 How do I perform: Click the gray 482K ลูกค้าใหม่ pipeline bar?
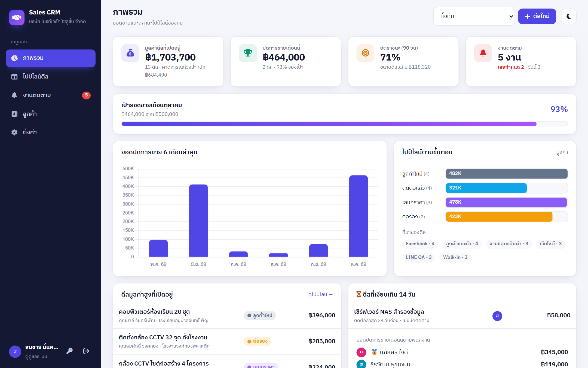(x=507, y=174)
